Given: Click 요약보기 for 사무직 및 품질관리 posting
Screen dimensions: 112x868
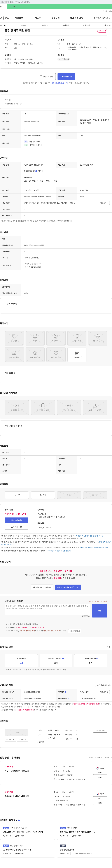Looking at the screenshot, I should click(100, 773).
